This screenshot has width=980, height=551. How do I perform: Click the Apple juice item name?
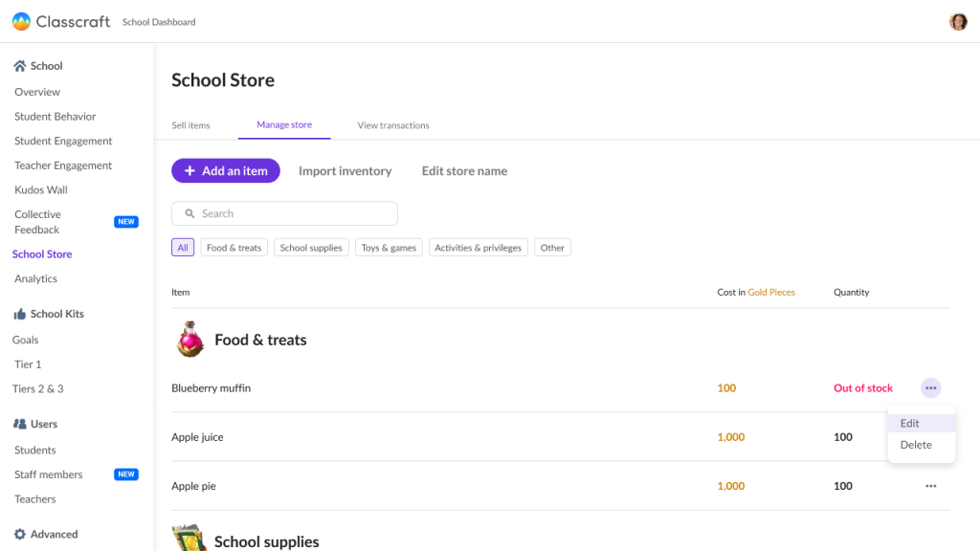(x=197, y=436)
